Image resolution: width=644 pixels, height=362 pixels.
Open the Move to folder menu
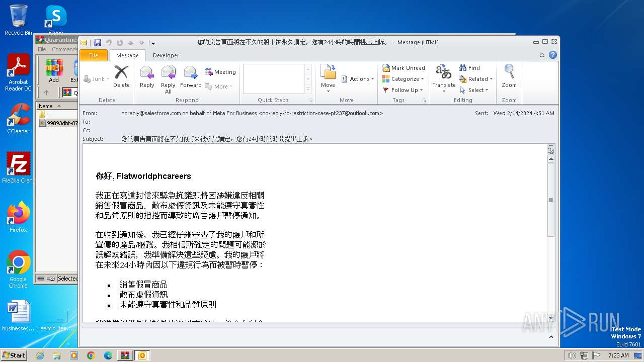328,79
